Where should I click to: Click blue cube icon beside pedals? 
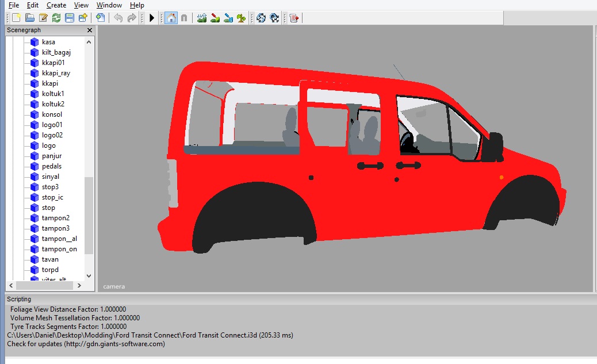pos(35,166)
